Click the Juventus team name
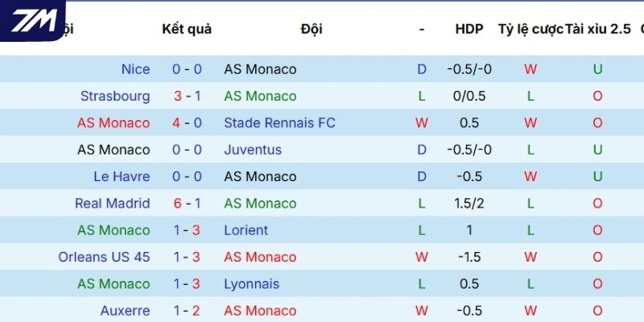Image resolution: width=644 pixels, height=322 pixels. [x=253, y=150]
